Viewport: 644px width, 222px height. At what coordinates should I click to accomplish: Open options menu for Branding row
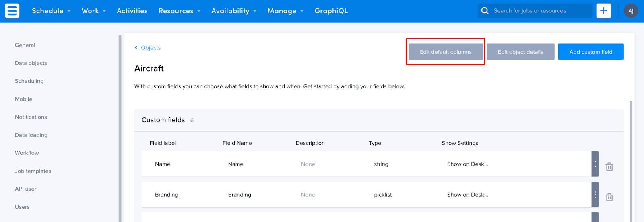[x=595, y=195]
